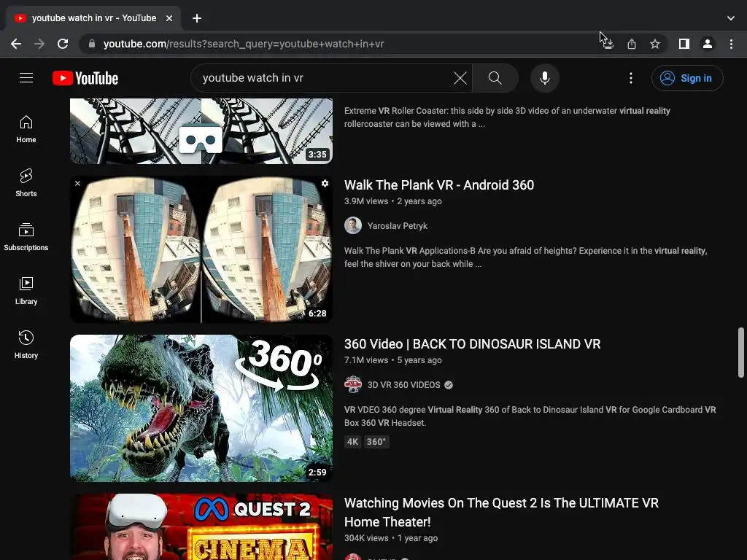The width and height of the screenshot is (747, 560).
Task: Open 'Watching Movies On The Quest 2' title
Action: (x=501, y=513)
